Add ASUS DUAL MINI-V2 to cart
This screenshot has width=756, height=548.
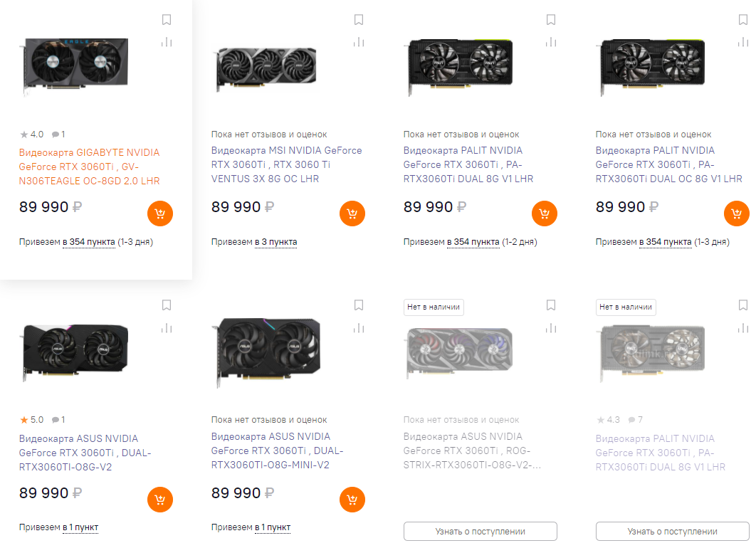[352, 500]
